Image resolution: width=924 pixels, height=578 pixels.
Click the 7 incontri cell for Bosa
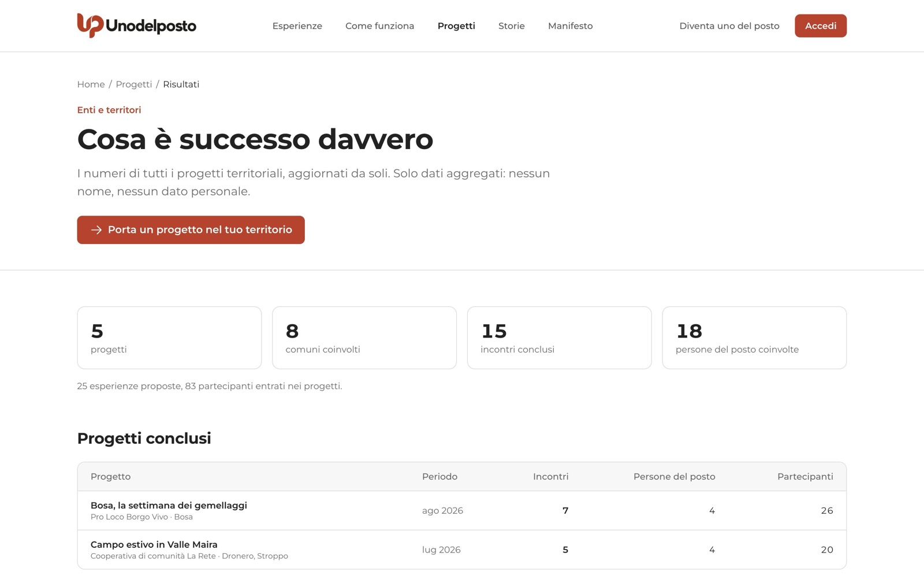pyautogui.click(x=565, y=511)
